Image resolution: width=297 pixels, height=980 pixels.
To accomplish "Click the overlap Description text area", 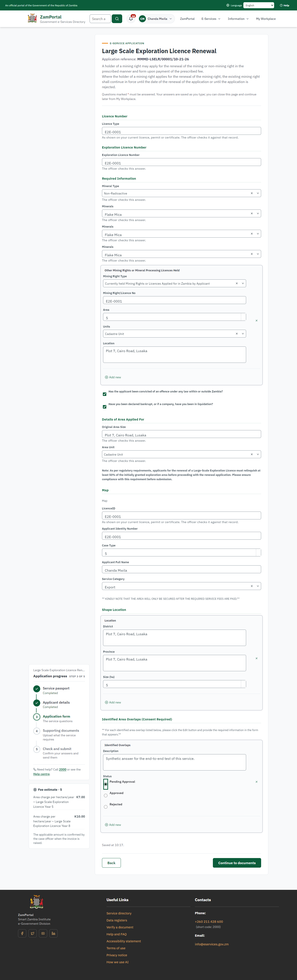I will 174,762.
